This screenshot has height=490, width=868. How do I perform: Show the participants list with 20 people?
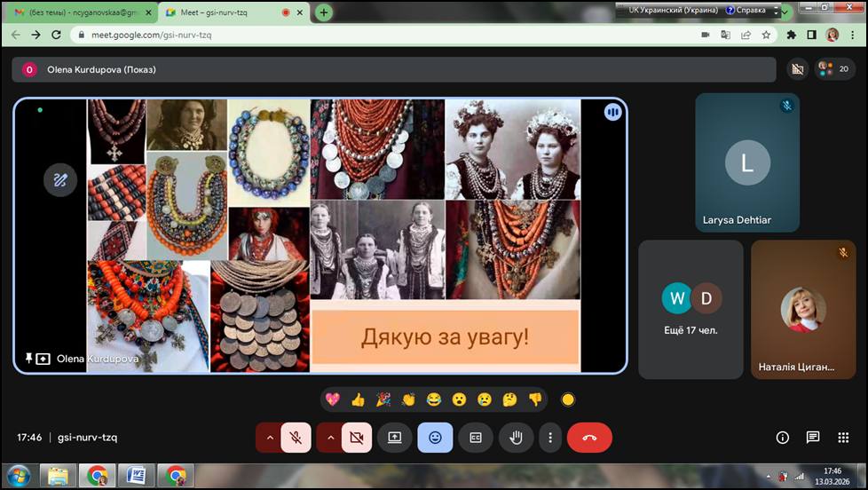point(832,69)
